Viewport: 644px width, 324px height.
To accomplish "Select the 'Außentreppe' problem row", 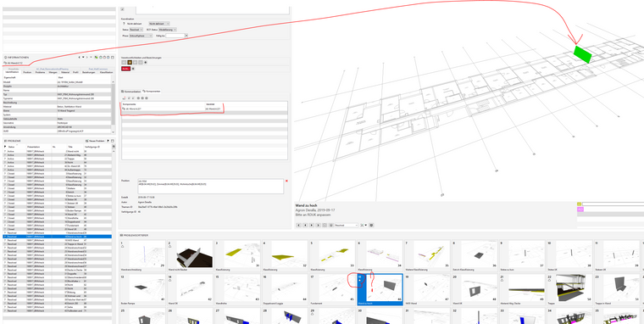I will [58, 170].
